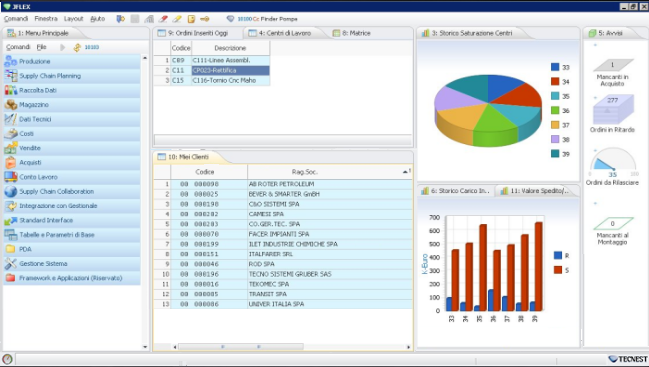The image size is (649, 367).
Task: Click the play arrow beside File
Action: click(x=62, y=47)
